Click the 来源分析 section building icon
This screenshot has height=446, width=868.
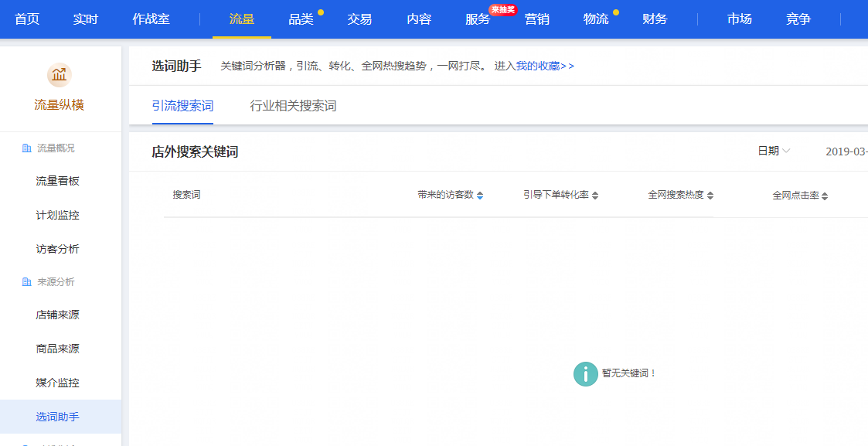click(26, 282)
